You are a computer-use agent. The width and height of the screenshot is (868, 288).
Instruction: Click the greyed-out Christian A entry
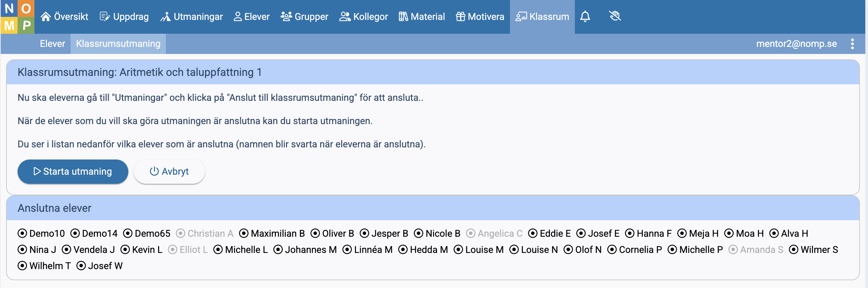(x=205, y=233)
